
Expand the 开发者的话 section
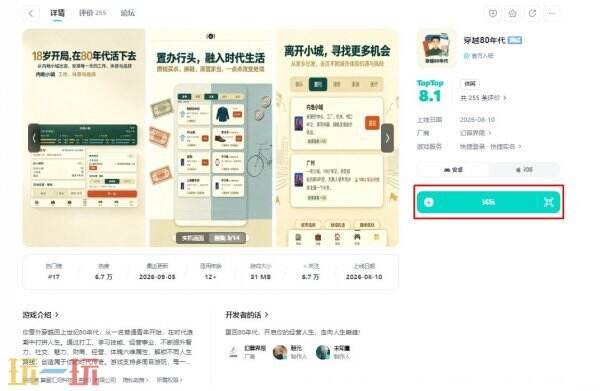247,315
